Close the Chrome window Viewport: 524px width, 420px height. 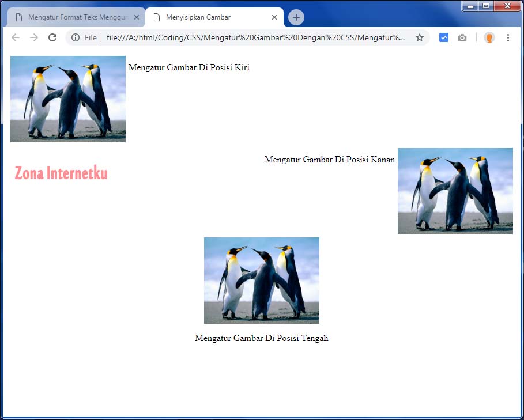pos(507,6)
